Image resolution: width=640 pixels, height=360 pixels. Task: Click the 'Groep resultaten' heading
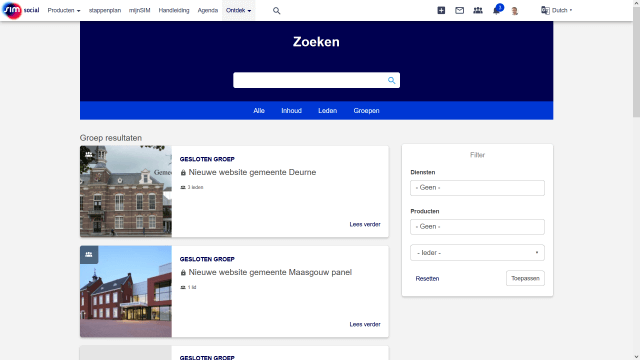tap(111, 138)
